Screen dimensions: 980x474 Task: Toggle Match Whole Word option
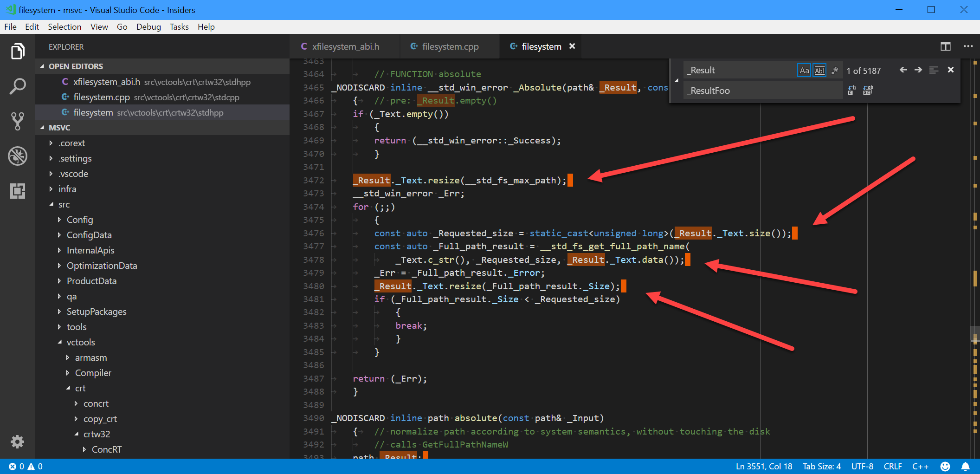820,71
